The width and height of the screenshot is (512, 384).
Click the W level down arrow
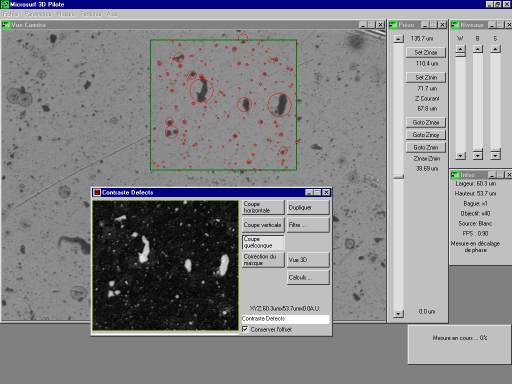[460, 156]
